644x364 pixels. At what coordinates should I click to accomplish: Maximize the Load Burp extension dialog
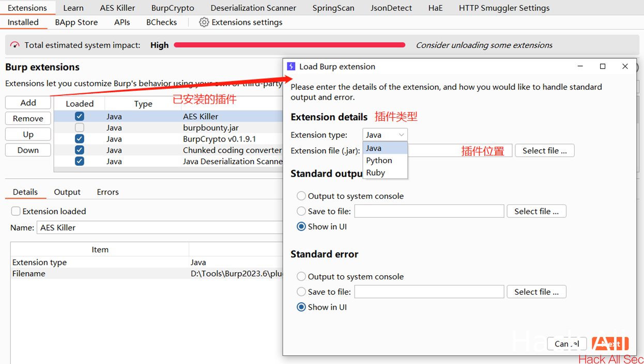pyautogui.click(x=603, y=66)
